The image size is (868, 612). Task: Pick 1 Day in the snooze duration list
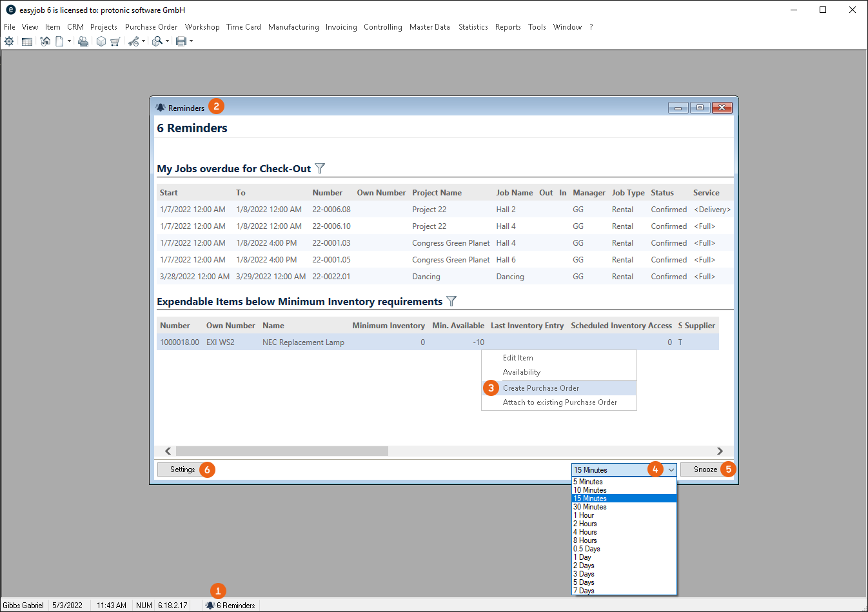tap(582, 557)
